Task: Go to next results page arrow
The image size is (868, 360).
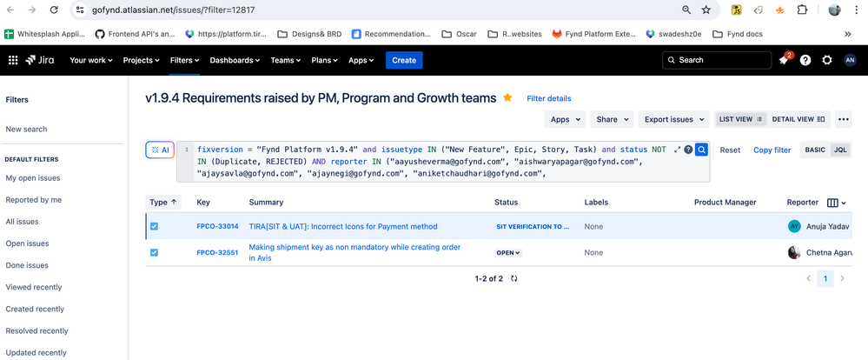Action: click(x=843, y=278)
